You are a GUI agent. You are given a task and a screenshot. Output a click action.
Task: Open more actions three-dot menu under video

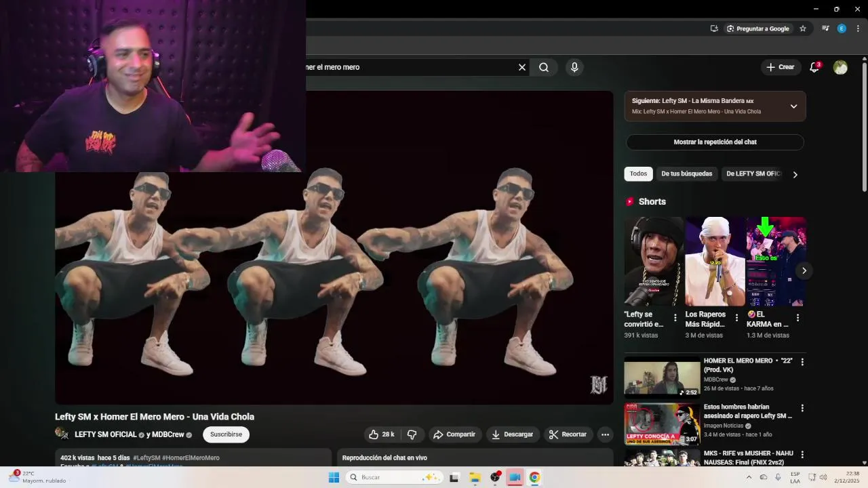[605, 434]
